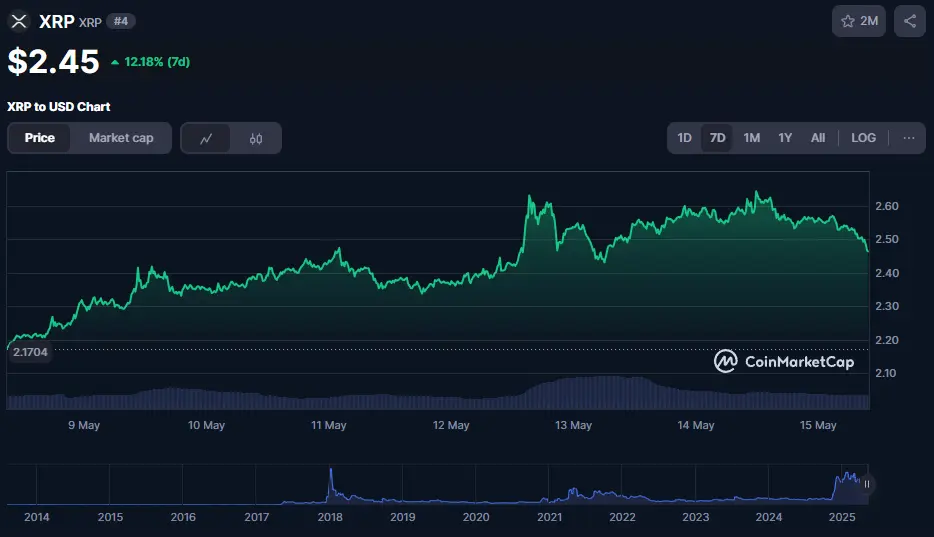Set chart range to 7D
934x537 pixels.
pyautogui.click(x=717, y=138)
